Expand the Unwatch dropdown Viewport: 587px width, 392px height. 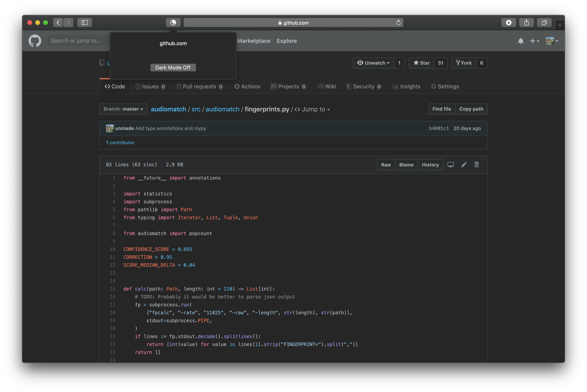coord(374,63)
